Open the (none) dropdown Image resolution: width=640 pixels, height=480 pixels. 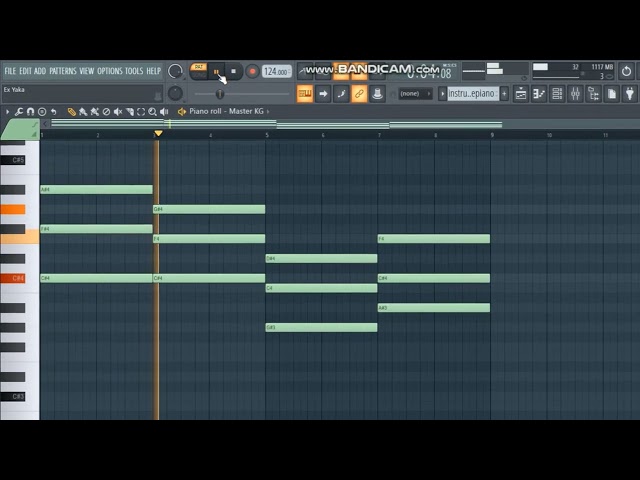[415, 94]
